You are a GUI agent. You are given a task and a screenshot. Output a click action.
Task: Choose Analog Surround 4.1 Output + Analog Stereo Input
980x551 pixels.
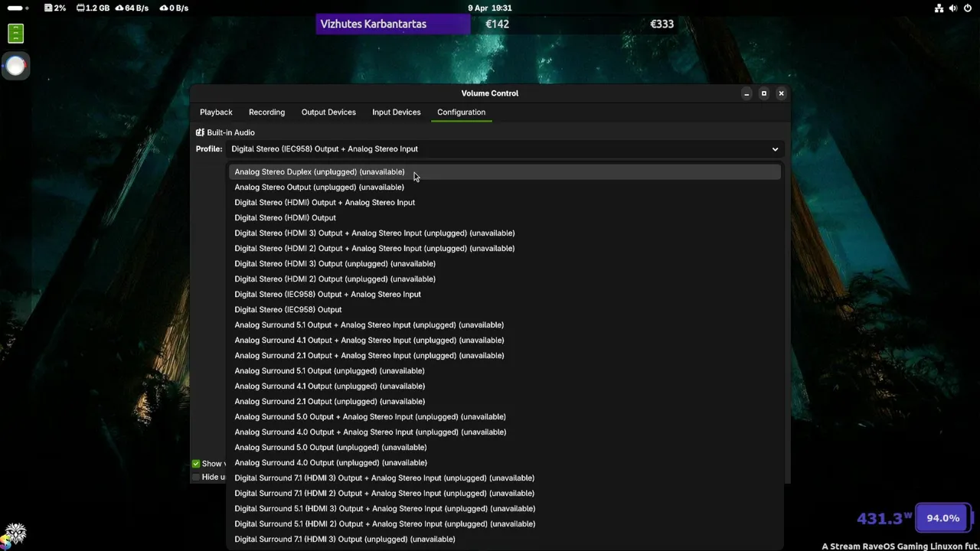point(505,341)
